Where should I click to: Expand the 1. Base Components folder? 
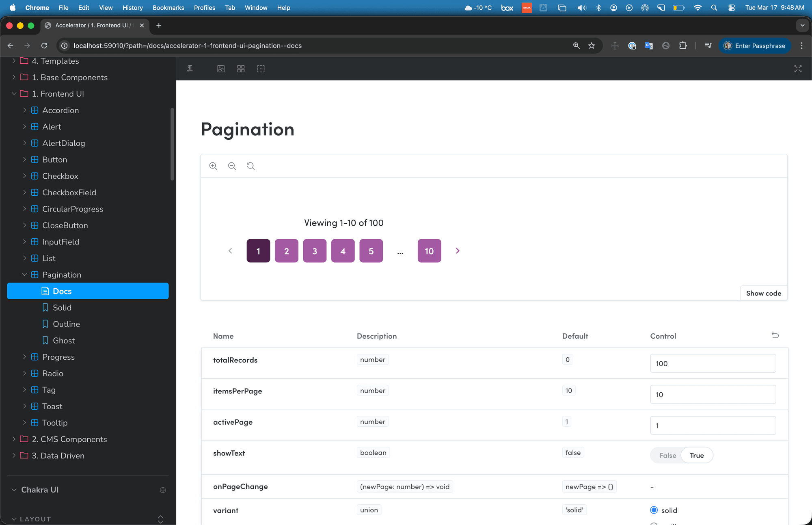tap(14, 77)
